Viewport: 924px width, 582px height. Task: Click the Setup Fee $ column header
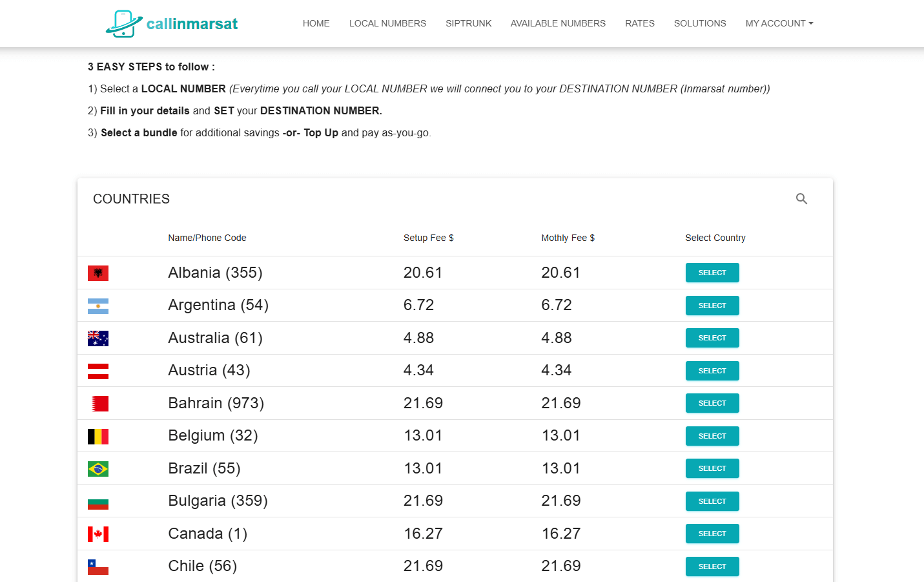click(x=429, y=238)
